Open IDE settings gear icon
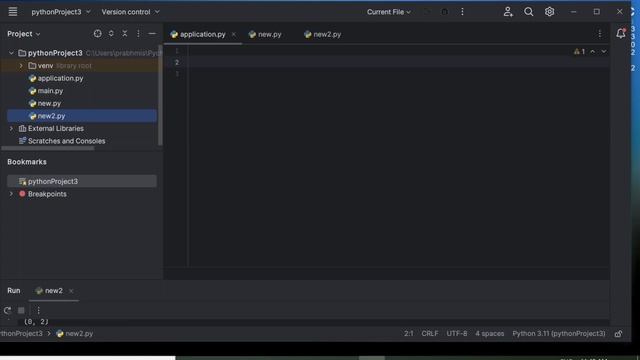640x360 pixels. pyautogui.click(x=549, y=12)
